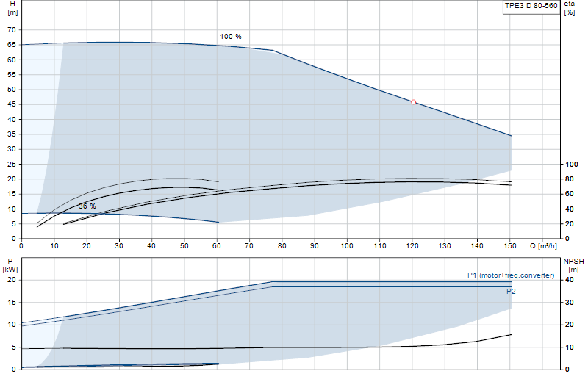Click the 40 tick on the eta axis

(569, 209)
